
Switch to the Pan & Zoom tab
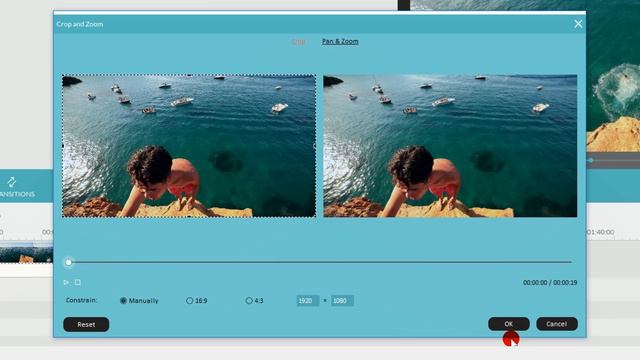(x=340, y=41)
